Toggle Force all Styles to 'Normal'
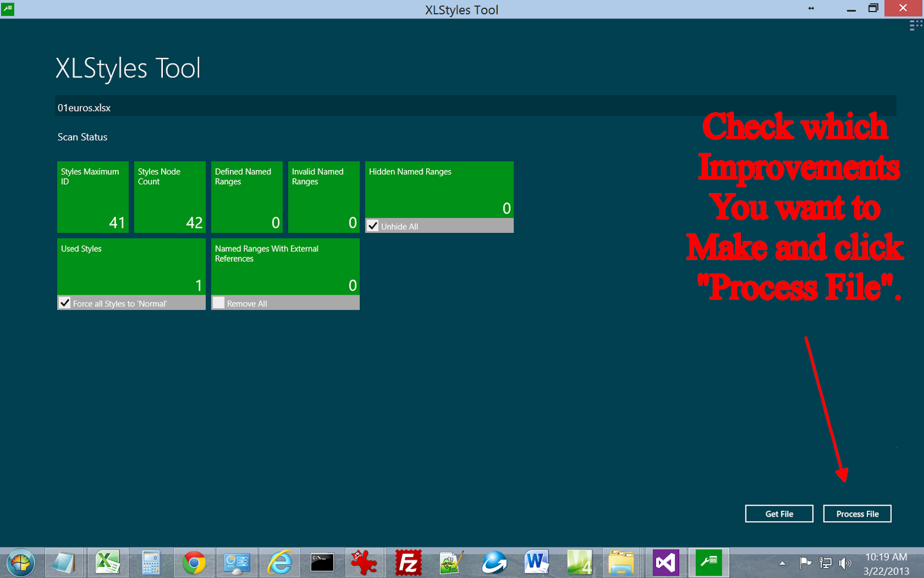This screenshot has height=578, width=924. [x=65, y=302]
